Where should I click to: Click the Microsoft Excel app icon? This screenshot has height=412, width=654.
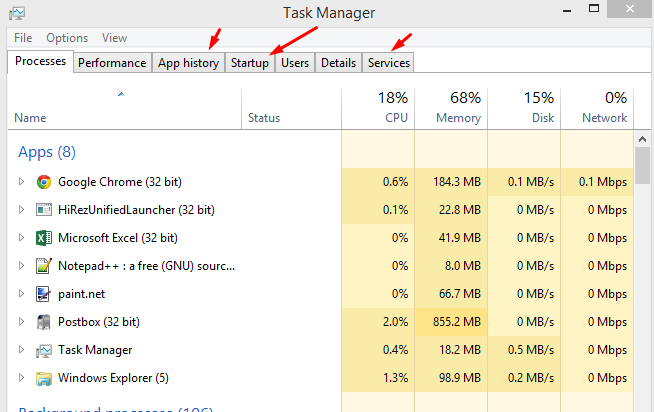pyautogui.click(x=44, y=238)
